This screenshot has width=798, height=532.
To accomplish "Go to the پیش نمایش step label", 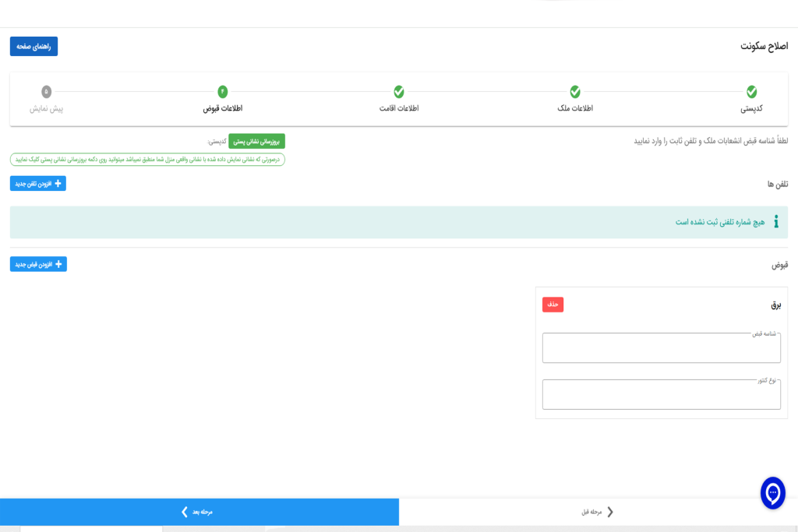I will 47,108.
